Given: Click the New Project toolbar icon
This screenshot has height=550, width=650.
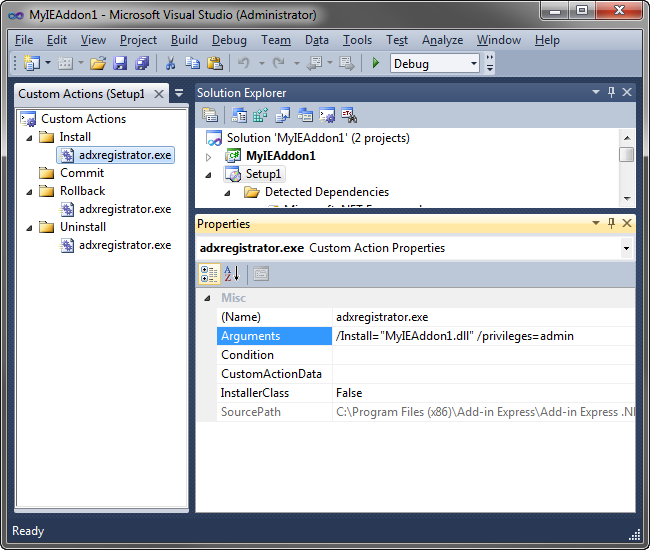Looking at the screenshot, I should pyautogui.click(x=32, y=63).
